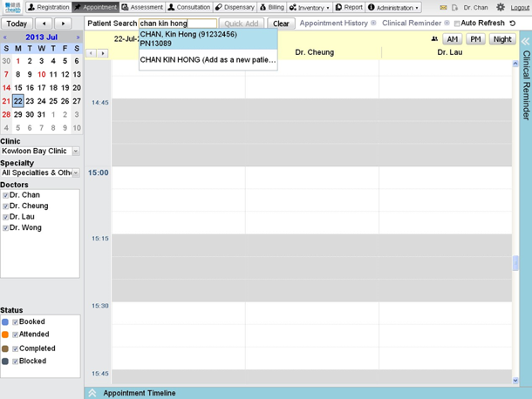Switch to the Registration tab
Viewport: 532px width, 399px height.
[x=48, y=7]
